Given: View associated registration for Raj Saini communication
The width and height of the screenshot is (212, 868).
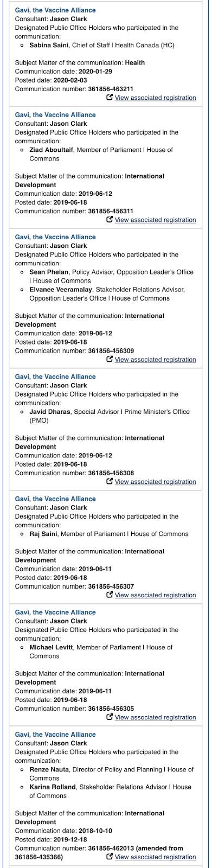Looking at the screenshot, I should [x=156, y=595].
